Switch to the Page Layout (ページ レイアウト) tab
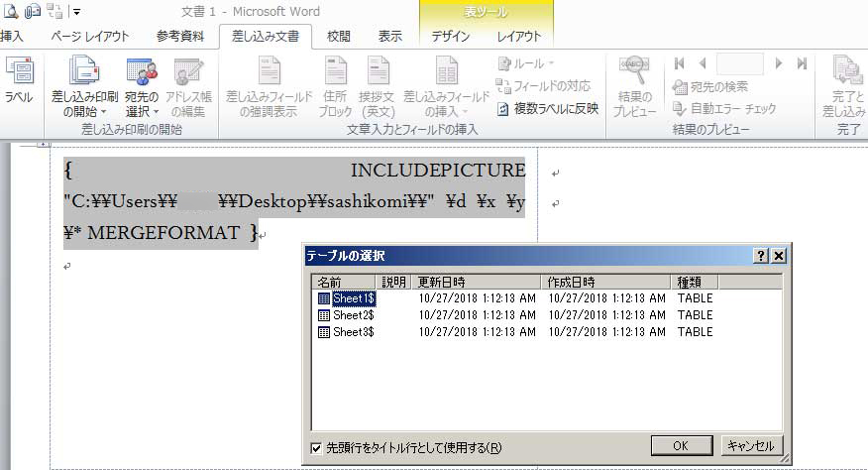This screenshot has height=470, width=868. click(x=90, y=37)
